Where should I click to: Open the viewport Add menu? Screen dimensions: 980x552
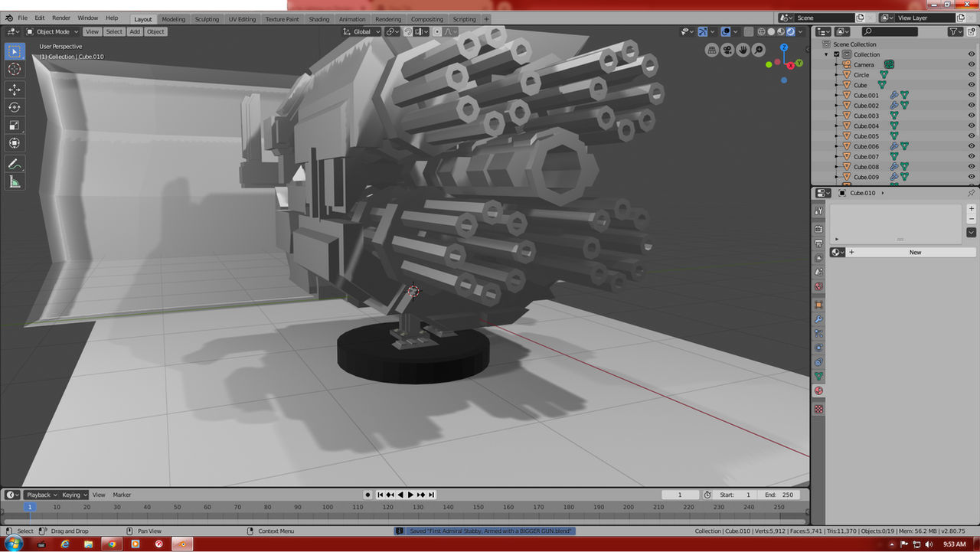135,31
